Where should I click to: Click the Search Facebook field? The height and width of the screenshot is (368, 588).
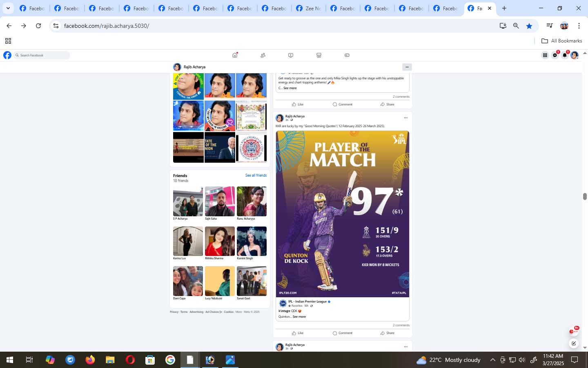point(42,55)
